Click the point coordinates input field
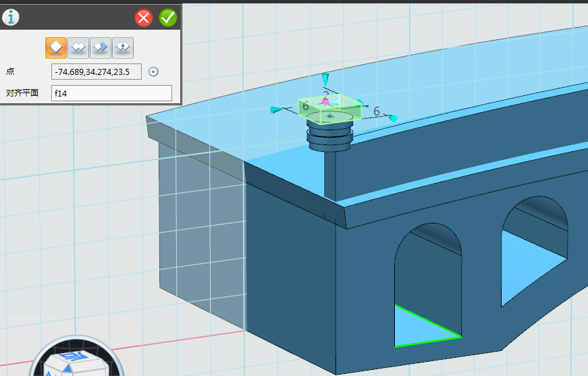This screenshot has width=588, height=376. tap(96, 72)
